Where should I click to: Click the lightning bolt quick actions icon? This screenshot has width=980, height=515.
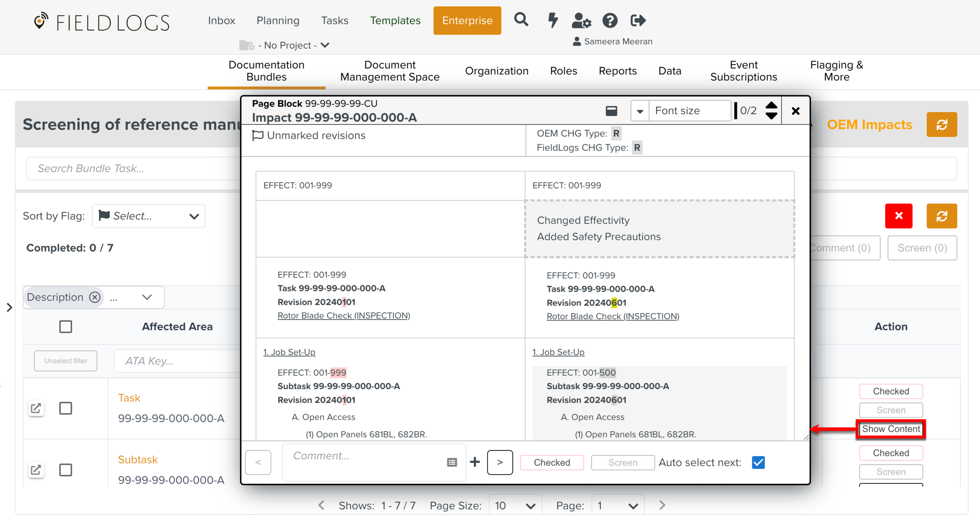point(553,20)
